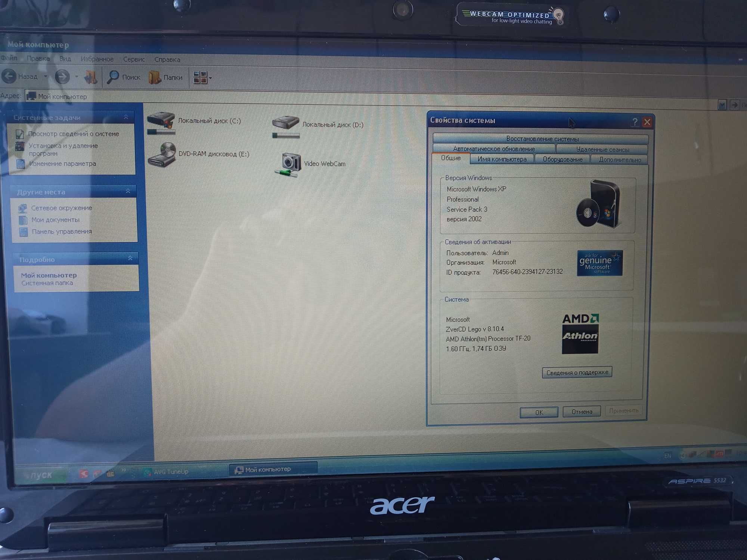Viewport: 747px width, 560px height.
Task: Select Local Disk (C:) drive icon
Action: tap(161, 123)
